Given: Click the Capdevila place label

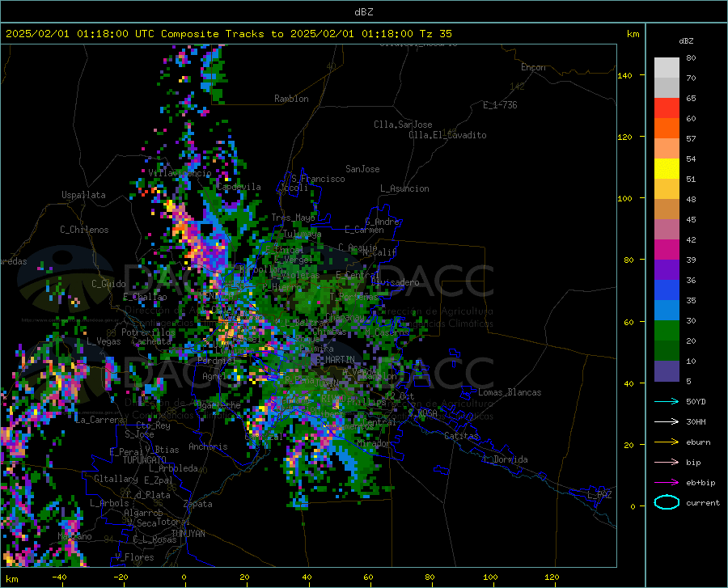Looking at the screenshot, I should pos(239,187).
